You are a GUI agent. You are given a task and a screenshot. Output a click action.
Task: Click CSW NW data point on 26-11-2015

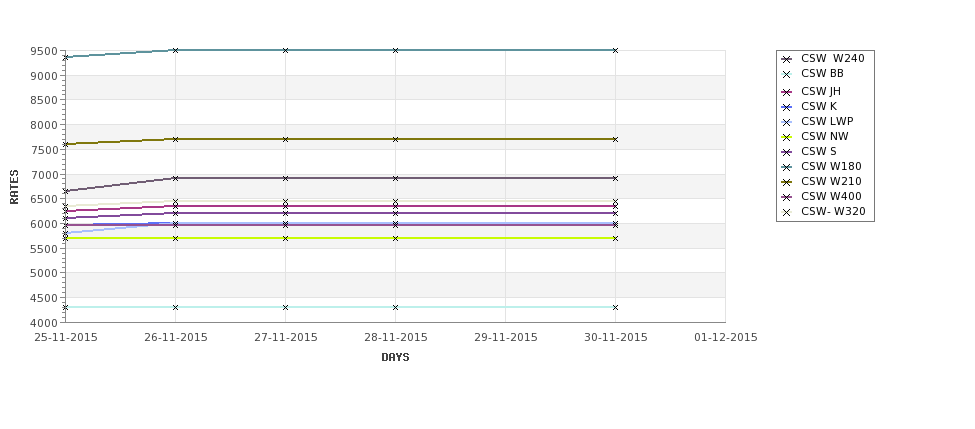(175, 238)
